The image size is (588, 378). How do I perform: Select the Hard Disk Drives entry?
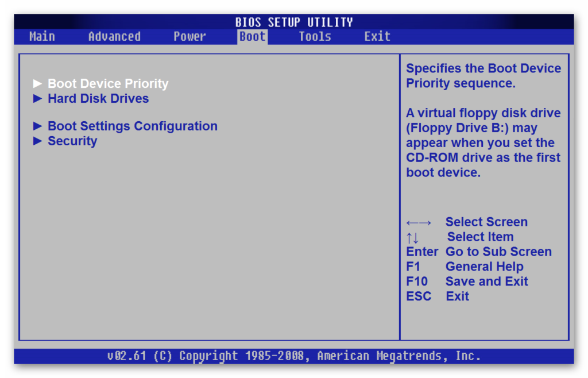98,99
